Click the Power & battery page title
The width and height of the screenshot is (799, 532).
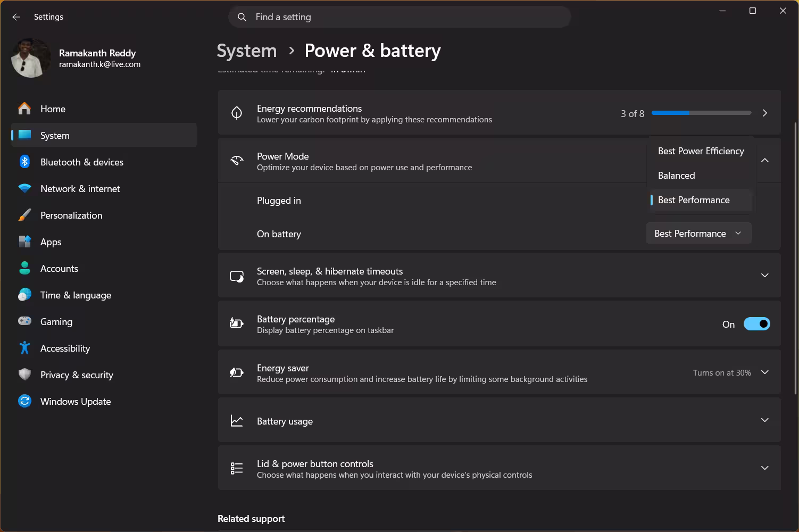(372, 51)
